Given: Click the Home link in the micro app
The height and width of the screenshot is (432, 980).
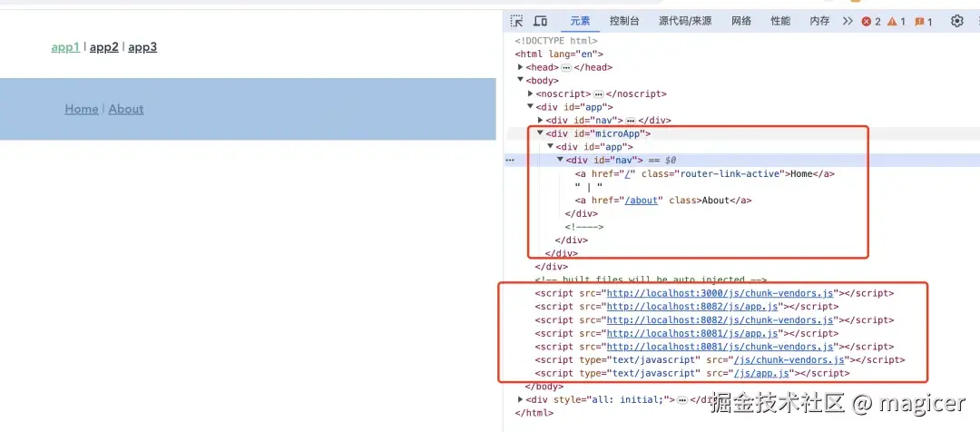Looking at the screenshot, I should (x=82, y=109).
